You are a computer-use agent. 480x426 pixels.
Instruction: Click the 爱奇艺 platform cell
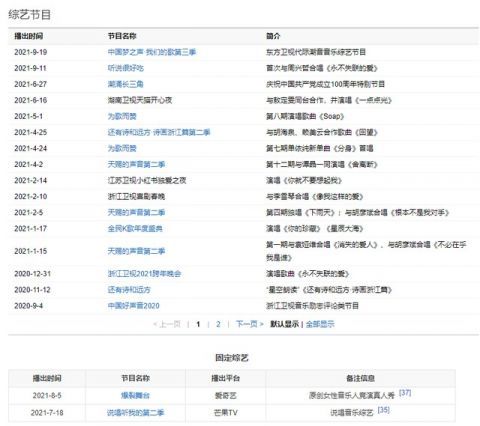[x=226, y=396]
